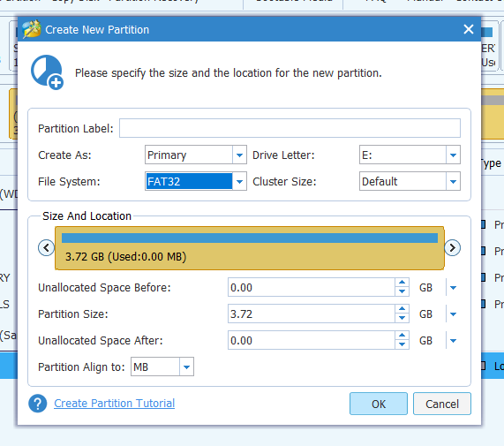The width and height of the screenshot is (504, 446).
Task: Click the Partition Label text field
Action: pos(290,128)
